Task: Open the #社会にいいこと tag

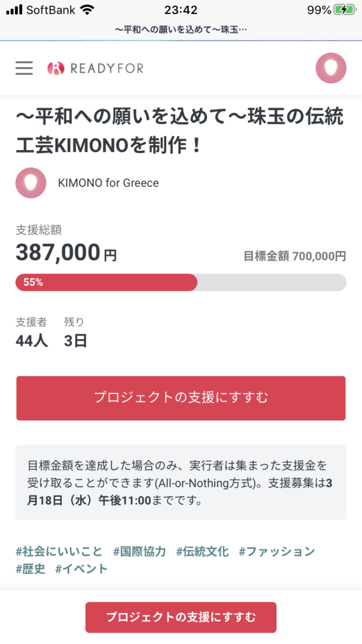Action: 59,551
